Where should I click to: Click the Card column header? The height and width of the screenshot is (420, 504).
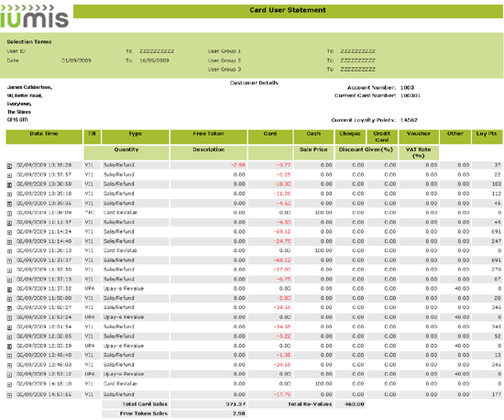tap(270, 137)
